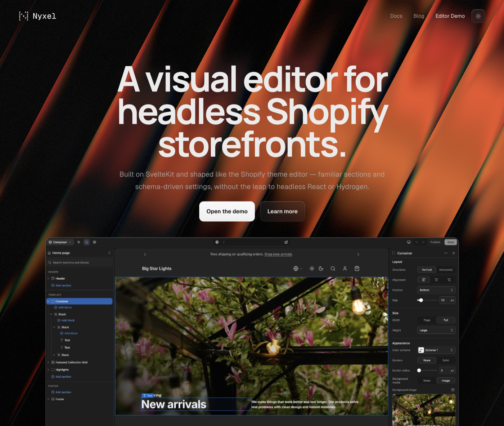The height and width of the screenshot is (426, 504).
Task: Set Background media to Image
Action: [446, 381]
